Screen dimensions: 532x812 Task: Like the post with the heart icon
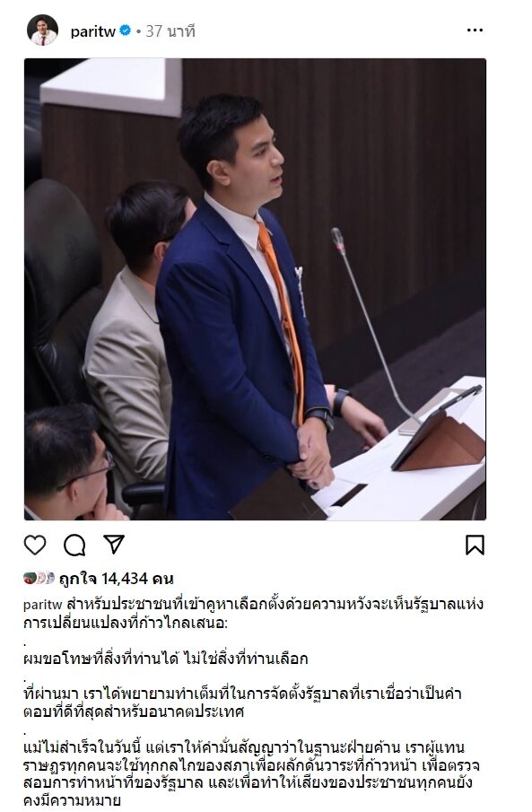coord(35,546)
